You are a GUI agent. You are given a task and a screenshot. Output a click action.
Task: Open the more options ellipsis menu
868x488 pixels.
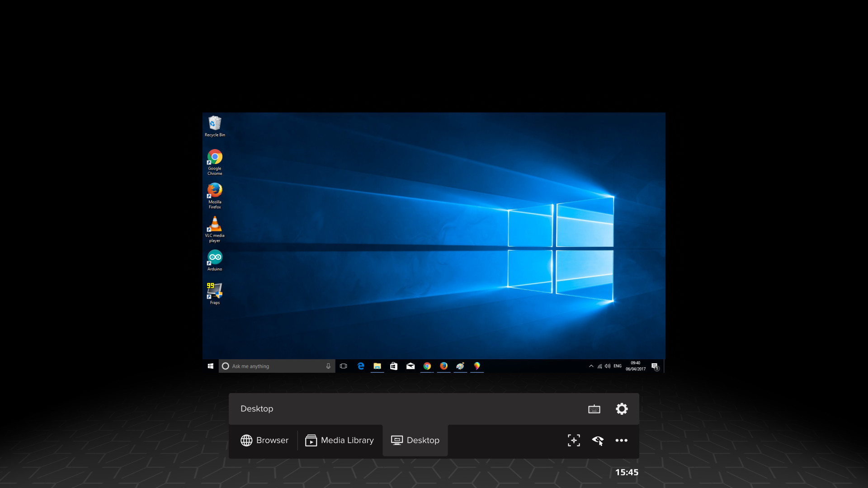[622, 440]
